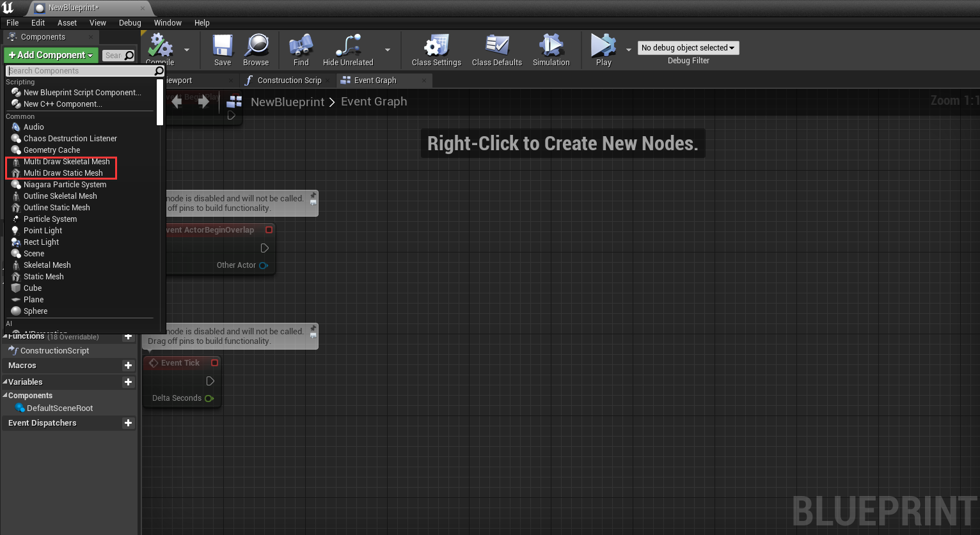This screenshot has width=980, height=535.
Task: Open Play options dropdown arrow
Action: (x=629, y=49)
